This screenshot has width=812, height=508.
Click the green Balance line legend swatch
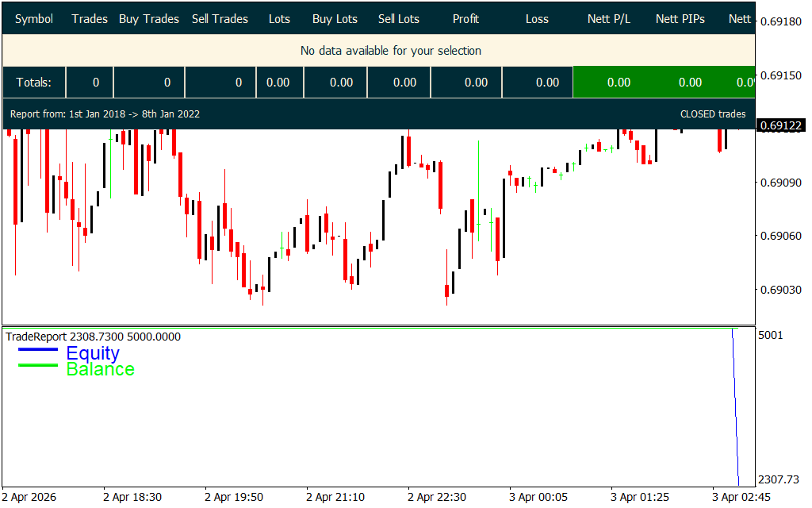pyautogui.click(x=38, y=365)
